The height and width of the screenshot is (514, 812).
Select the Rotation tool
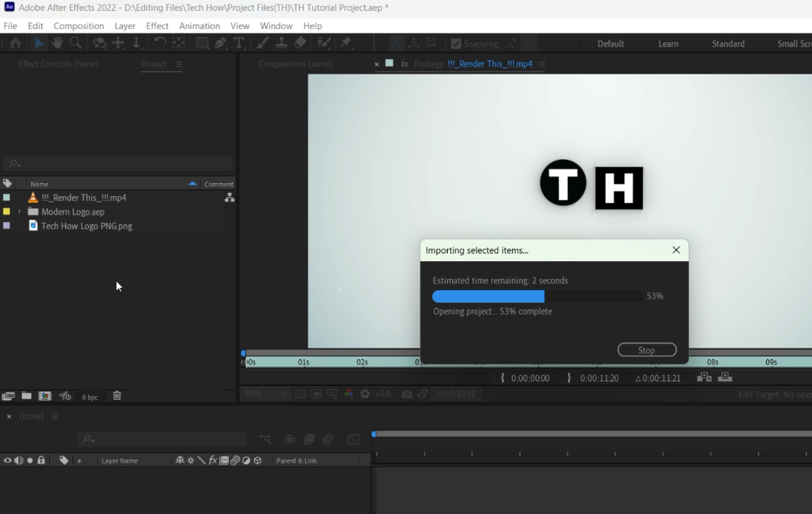tap(160, 44)
